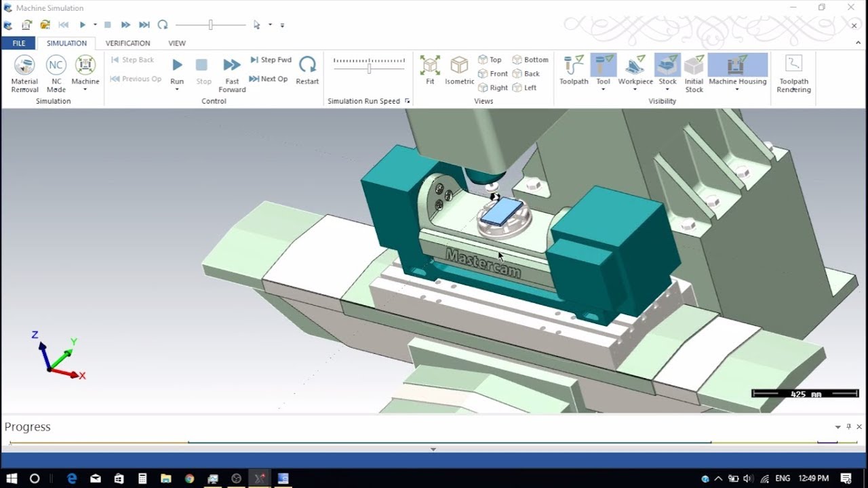The width and height of the screenshot is (868, 488).
Task: Open Chrome from taskbar
Action: click(189, 479)
